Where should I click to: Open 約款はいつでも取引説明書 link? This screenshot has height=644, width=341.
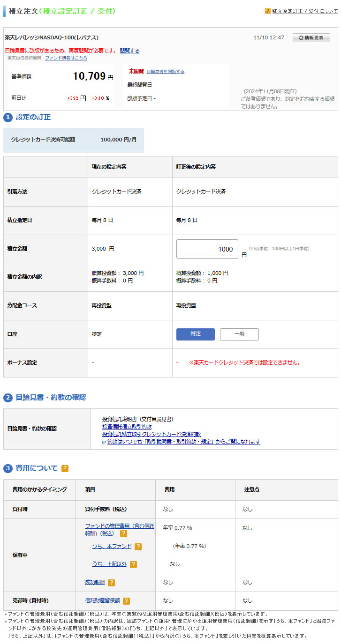coord(183,442)
